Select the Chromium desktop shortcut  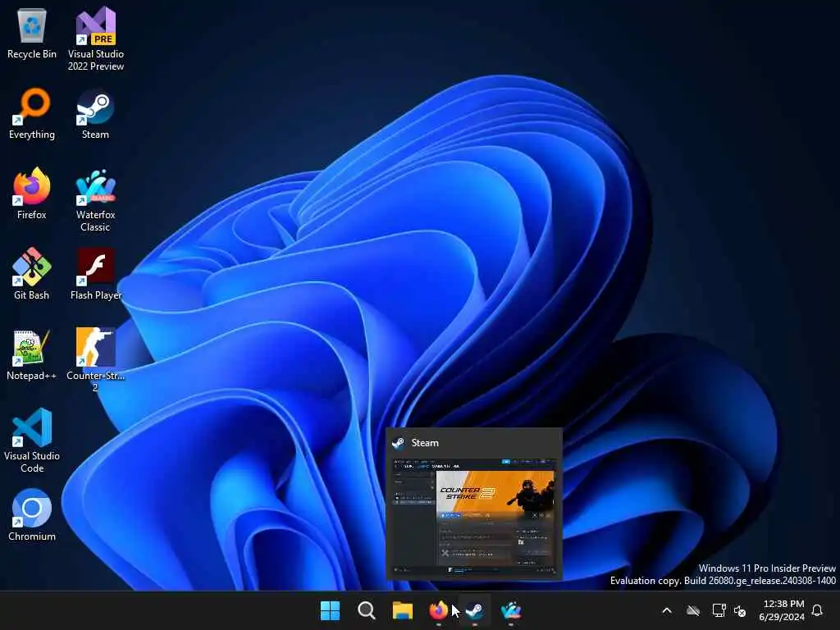pos(32,515)
